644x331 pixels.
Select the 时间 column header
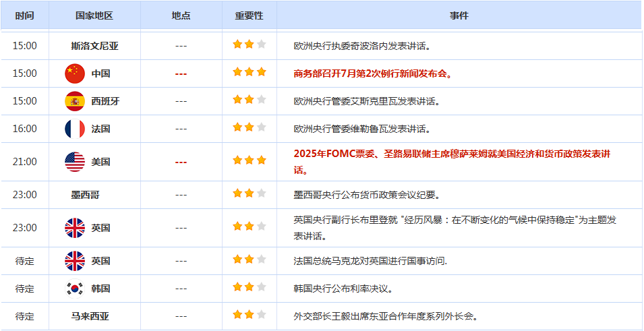click(x=24, y=15)
